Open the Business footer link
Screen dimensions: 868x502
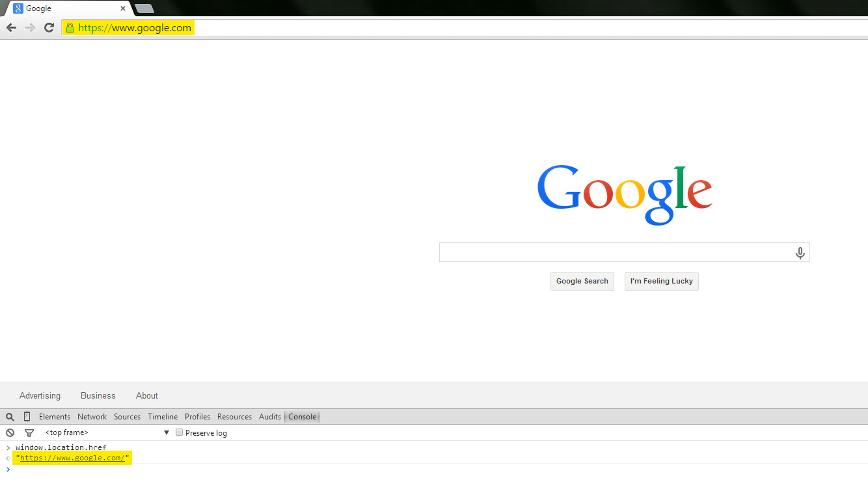pos(98,395)
